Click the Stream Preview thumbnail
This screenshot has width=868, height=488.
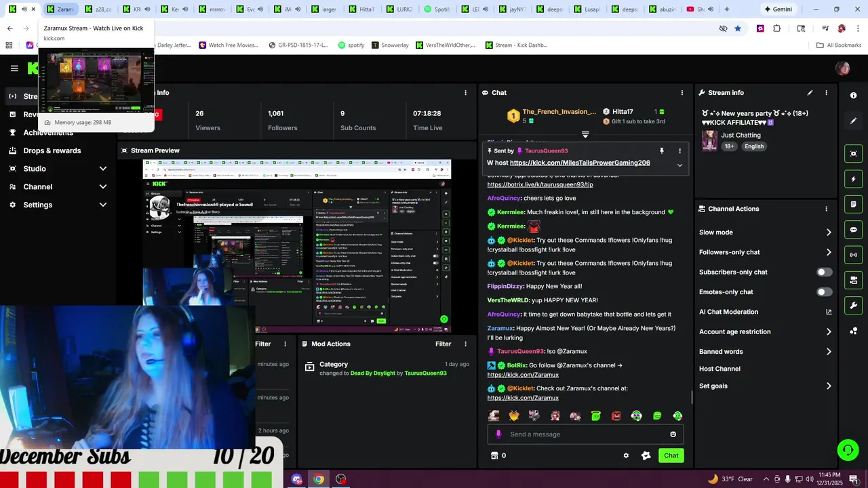click(x=297, y=246)
